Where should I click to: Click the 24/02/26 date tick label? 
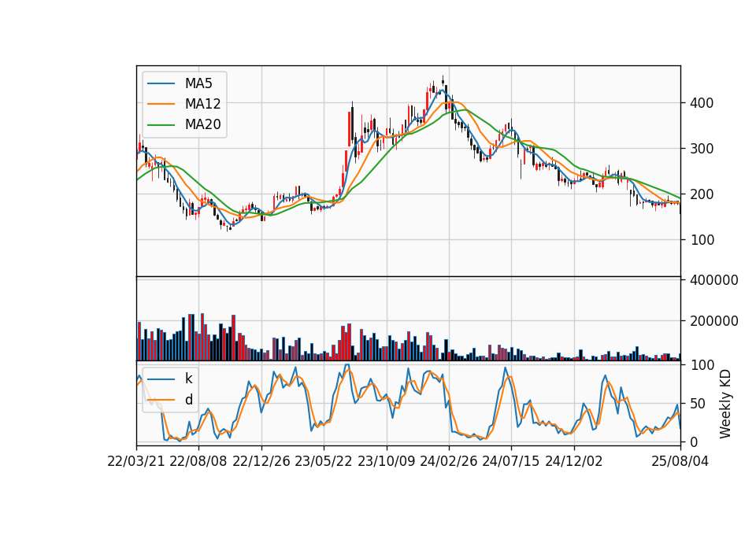coord(448,461)
